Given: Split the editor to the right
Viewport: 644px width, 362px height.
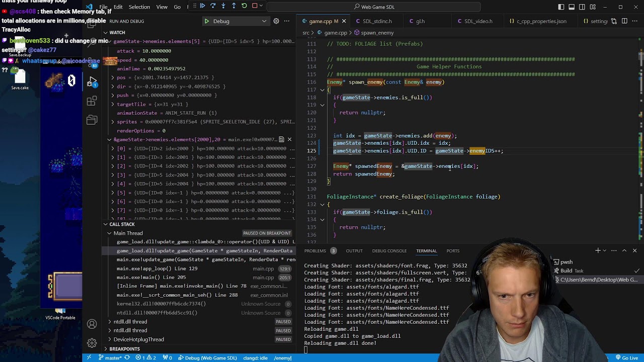Looking at the screenshot, I should (624, 21).
